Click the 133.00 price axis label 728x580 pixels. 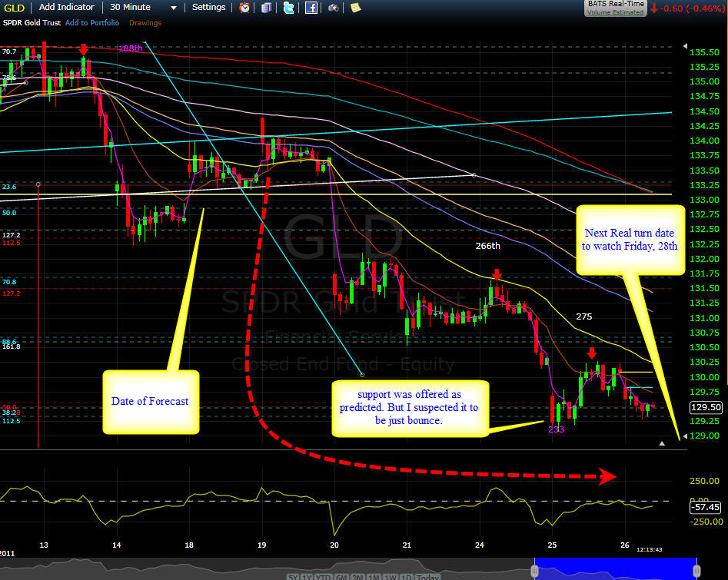click(x=704, y=200)
